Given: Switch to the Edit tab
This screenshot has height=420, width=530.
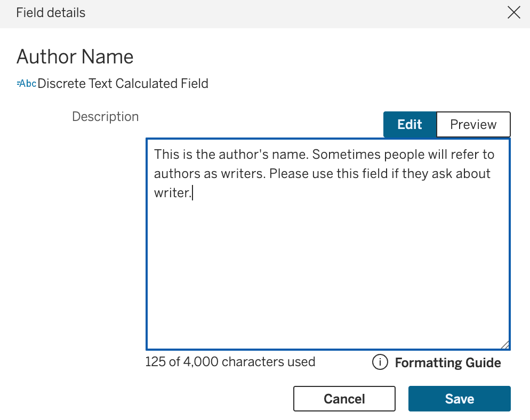Looking at the screenshot, I should pos(409,124).
